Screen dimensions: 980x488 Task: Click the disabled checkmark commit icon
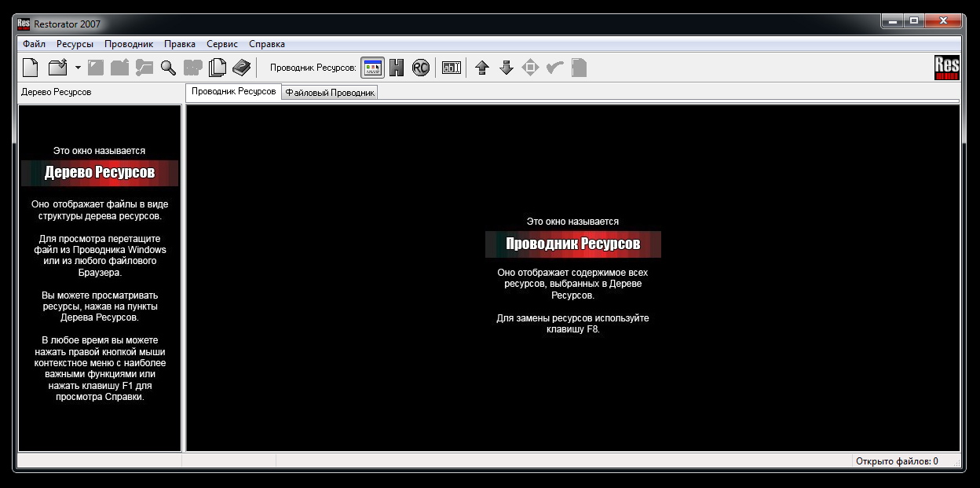tap(555, 68)
